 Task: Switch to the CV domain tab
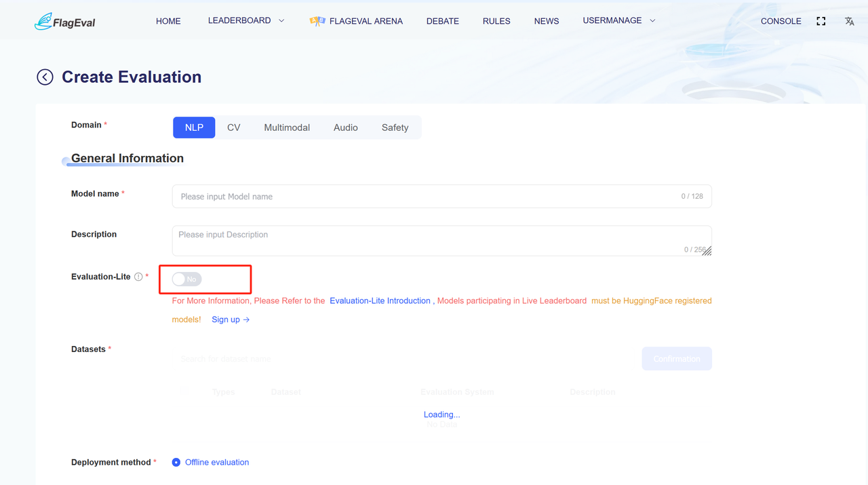pos(234,128)
